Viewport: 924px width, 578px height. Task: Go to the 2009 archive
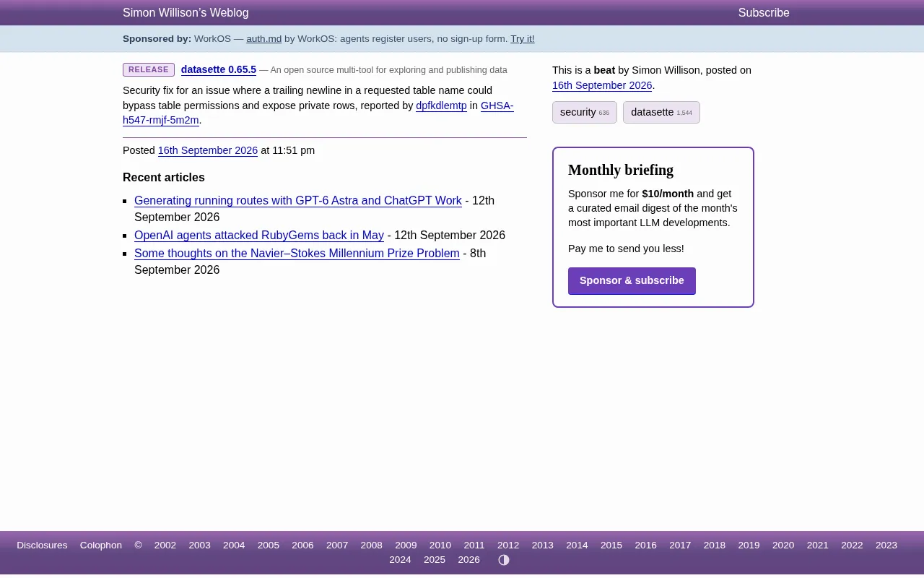click(x=406, y=545)
